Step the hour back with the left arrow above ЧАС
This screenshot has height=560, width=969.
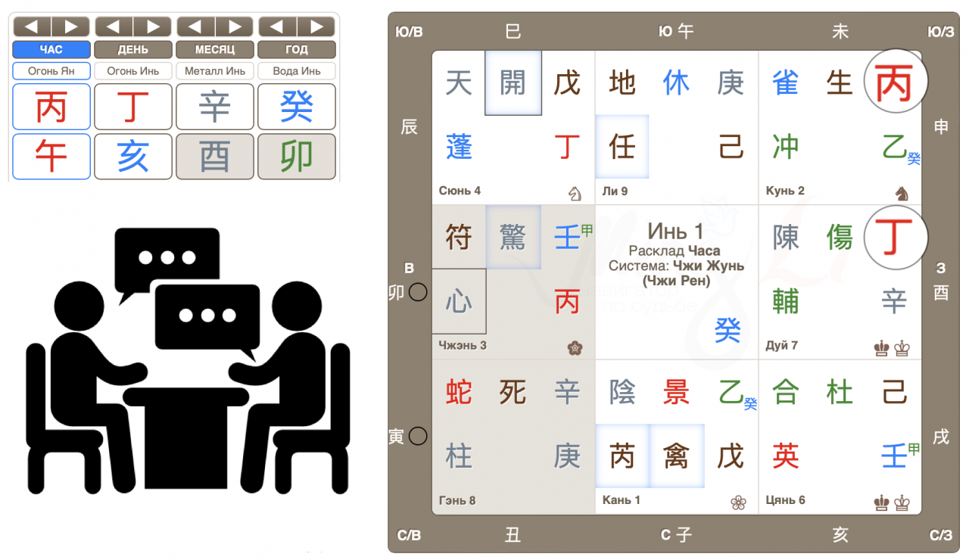point(32,27)
